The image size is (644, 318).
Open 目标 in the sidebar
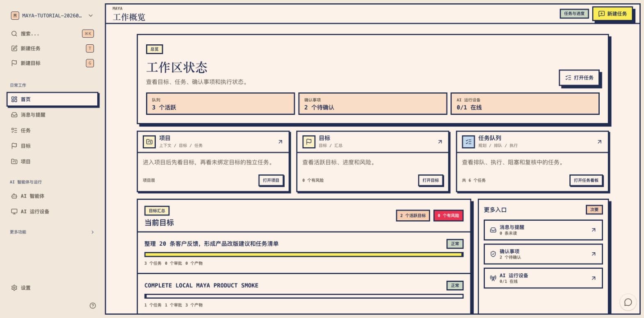point(53,146)
